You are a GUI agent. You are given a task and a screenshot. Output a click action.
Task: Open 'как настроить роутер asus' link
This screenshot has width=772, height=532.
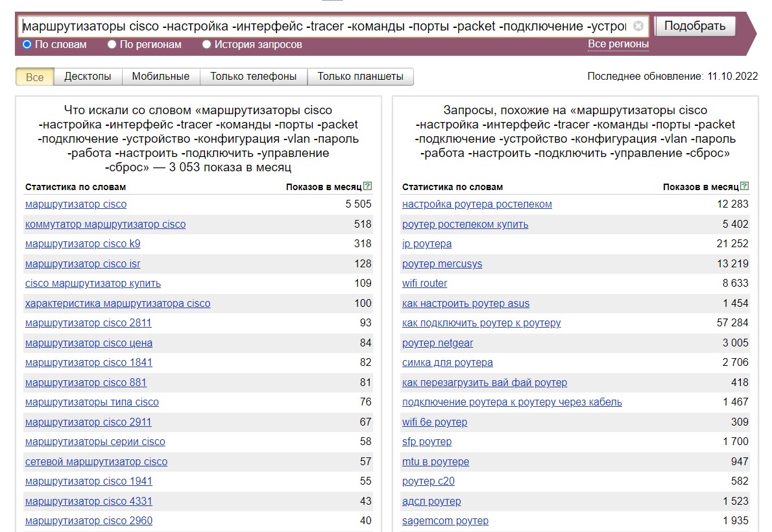466,304
